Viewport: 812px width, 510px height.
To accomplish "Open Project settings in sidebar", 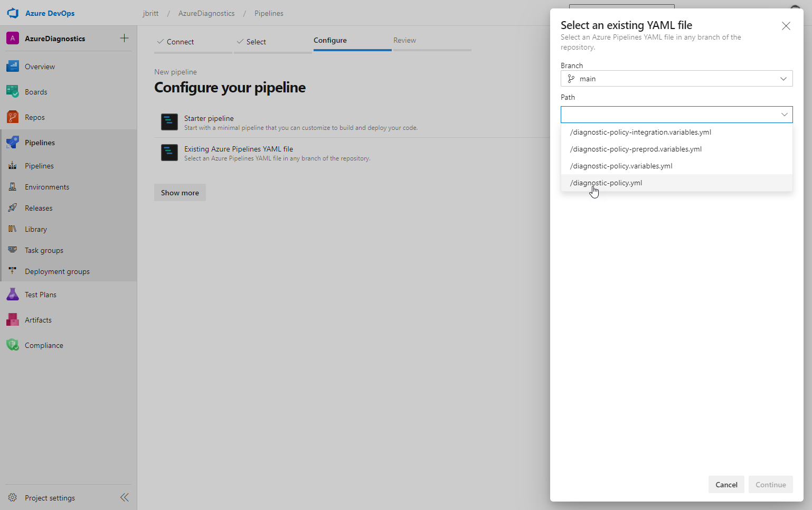I will coord(50,498).
